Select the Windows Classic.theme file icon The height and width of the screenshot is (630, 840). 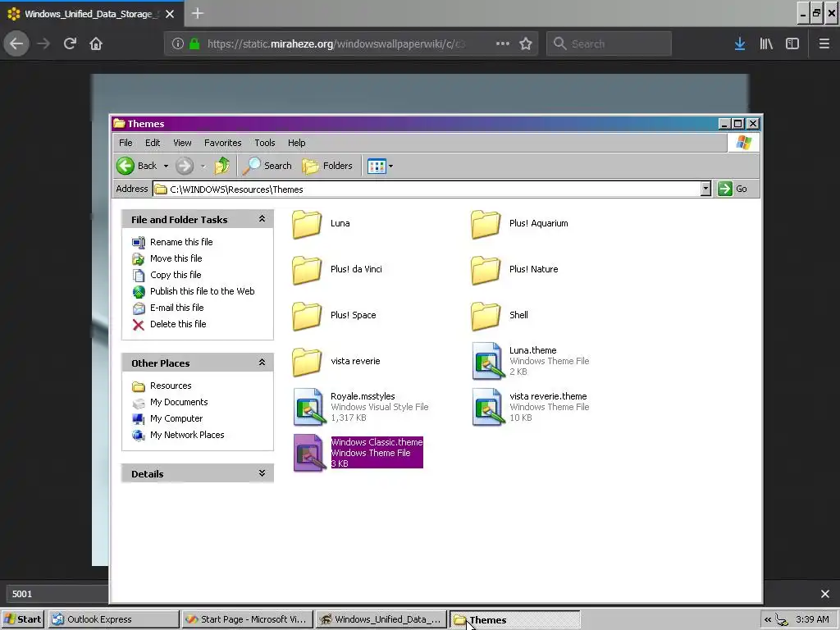coord(309,453)
